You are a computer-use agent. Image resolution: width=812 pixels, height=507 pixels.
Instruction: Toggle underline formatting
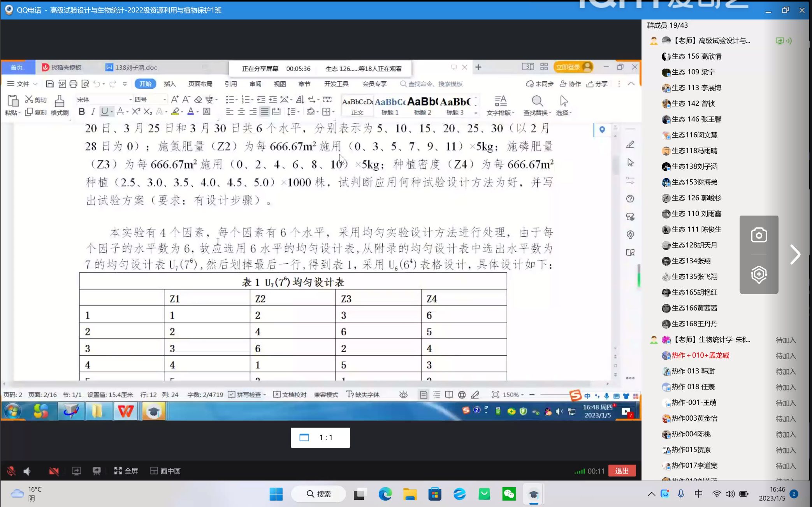point(103,112)
